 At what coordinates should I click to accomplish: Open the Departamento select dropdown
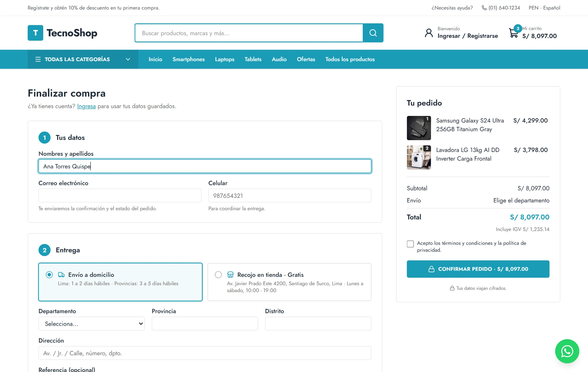point(92,324)
